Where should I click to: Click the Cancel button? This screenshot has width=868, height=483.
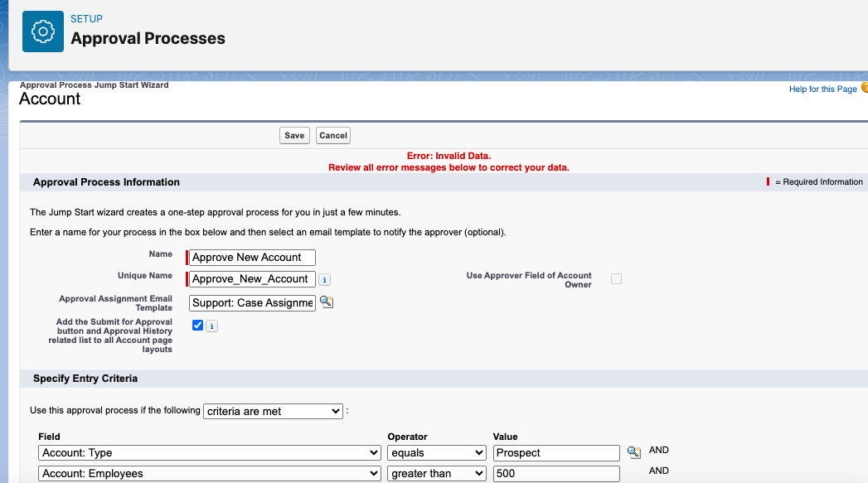point(333,136)
